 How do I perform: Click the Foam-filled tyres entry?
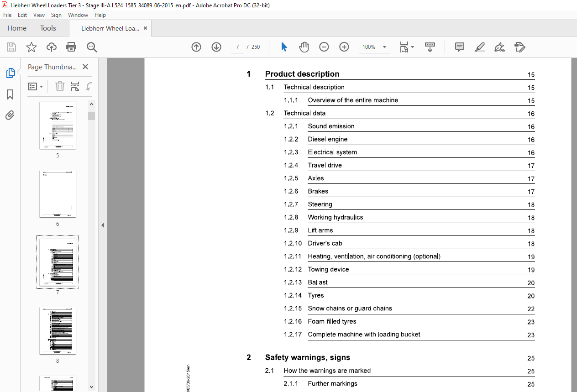(332, 321)
